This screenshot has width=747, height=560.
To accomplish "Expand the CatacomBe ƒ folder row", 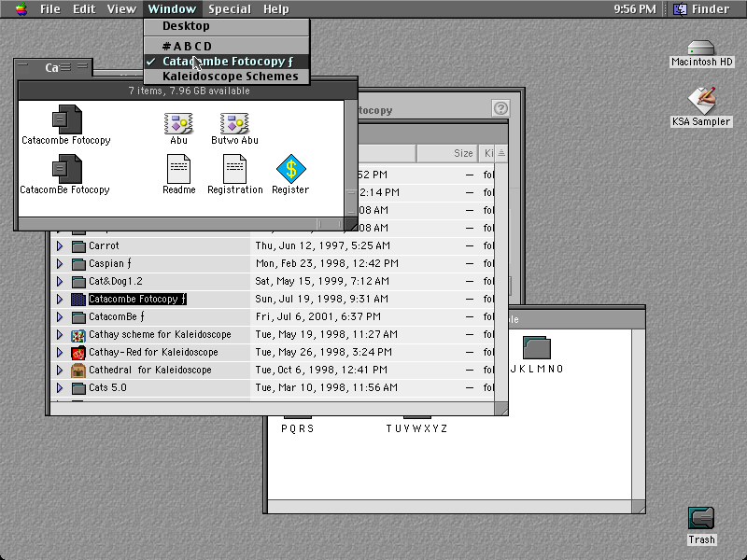I will (60, 316).
